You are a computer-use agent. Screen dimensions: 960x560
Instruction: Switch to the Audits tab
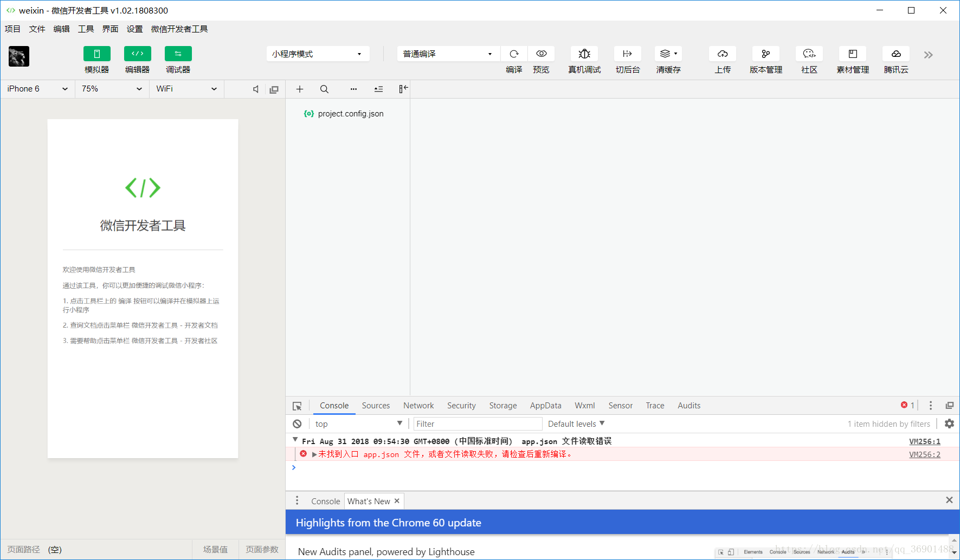coord(689,406)
